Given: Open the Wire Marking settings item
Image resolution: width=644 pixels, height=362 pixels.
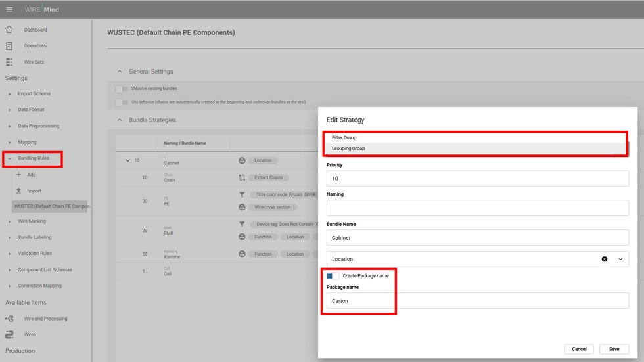Looking at the screenshot, I should coord(32,221).
